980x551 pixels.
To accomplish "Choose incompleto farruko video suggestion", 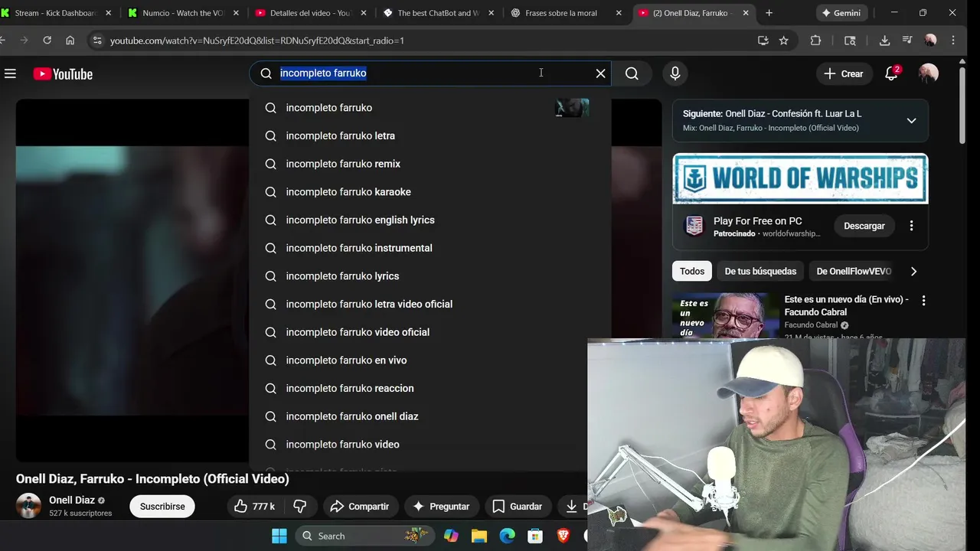I will [430, 445].
